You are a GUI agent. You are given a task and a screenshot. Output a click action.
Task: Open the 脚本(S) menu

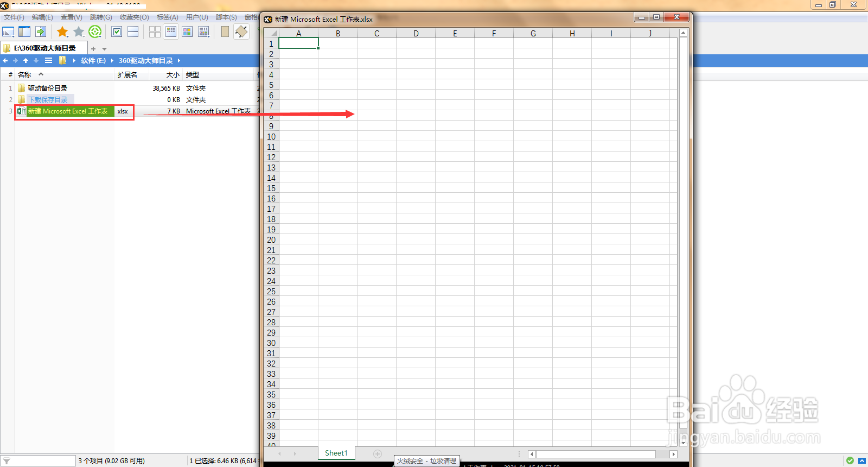tap(226, 17)
